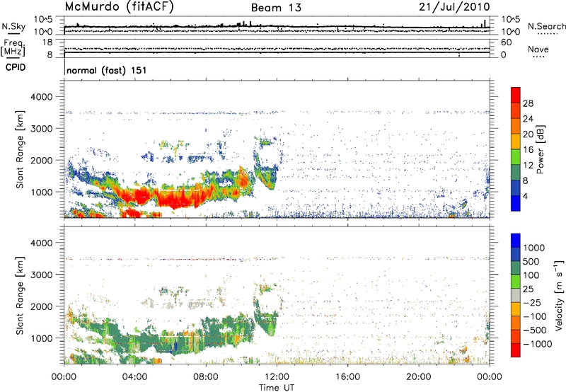566x392 pixels.
Task: Click the Velocity [m s-1] colorbar label
Action: coord(559,295)
